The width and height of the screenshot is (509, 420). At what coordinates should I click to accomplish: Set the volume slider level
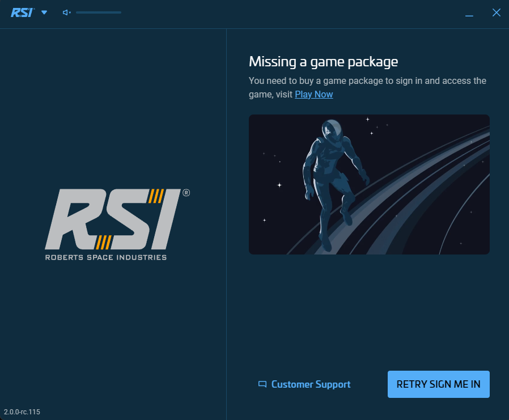tap(99, 12)
